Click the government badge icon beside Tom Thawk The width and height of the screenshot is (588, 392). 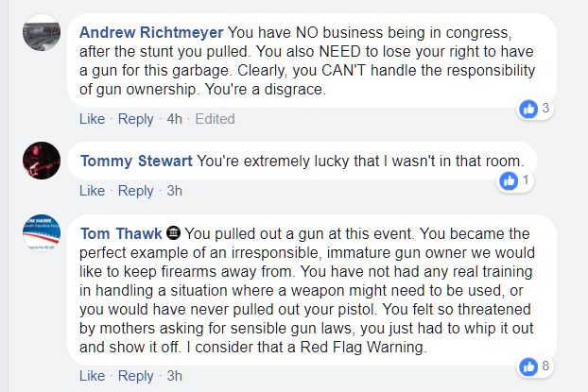(173, 233)
